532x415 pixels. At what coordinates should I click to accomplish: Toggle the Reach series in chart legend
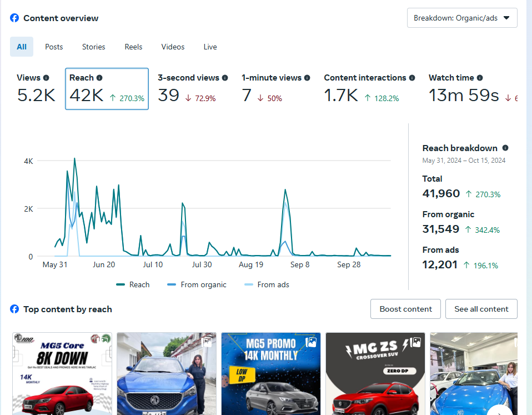(133, 284)
